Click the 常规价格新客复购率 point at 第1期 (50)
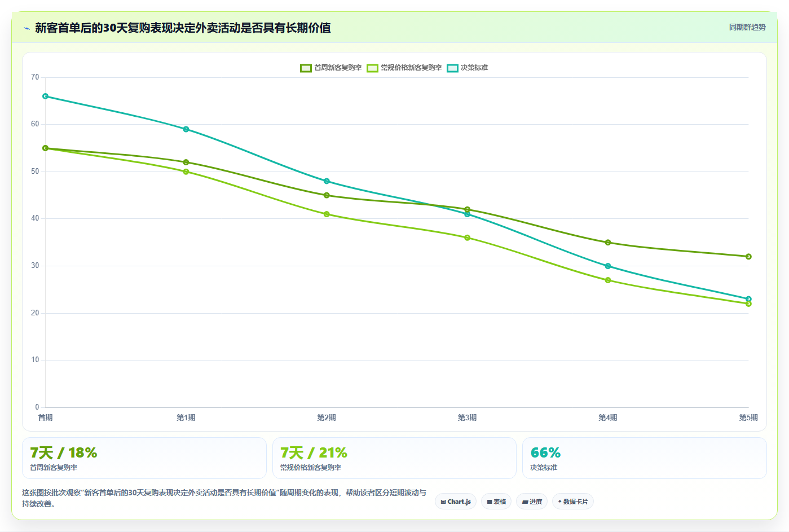 (186, 172)
